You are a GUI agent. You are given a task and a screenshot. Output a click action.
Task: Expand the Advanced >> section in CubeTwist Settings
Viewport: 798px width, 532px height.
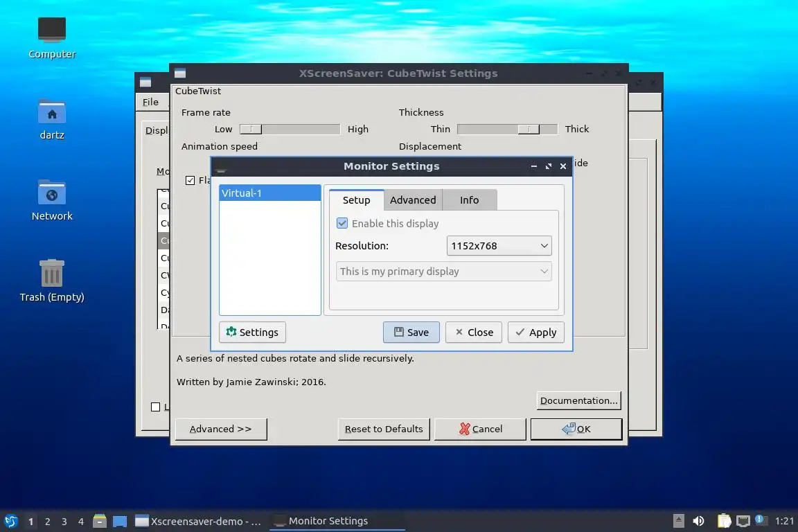click(221, 429)
